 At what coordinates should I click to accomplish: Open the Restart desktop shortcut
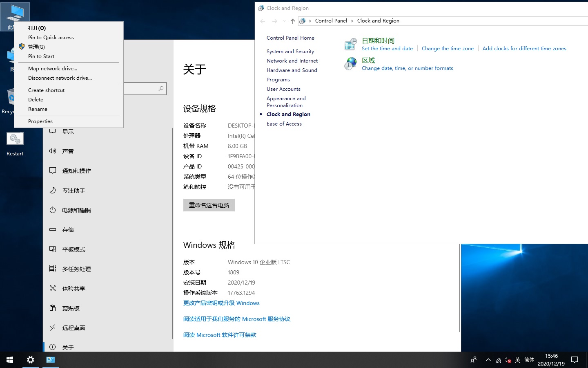(15, 144)
